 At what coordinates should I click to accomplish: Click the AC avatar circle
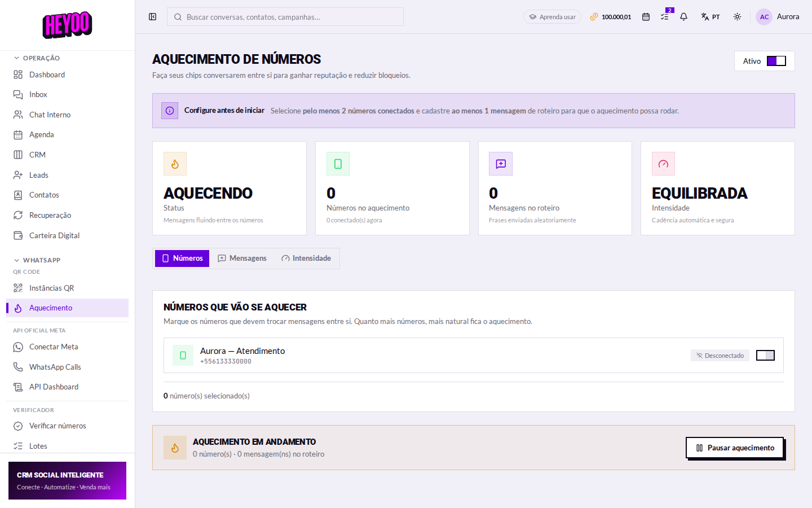[764, 17]
